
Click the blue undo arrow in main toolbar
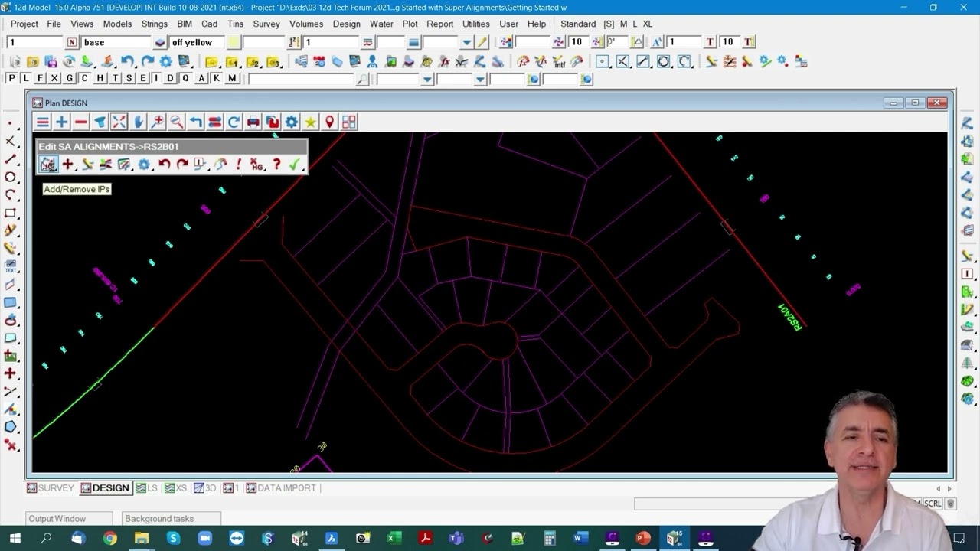tap(127, 62)
